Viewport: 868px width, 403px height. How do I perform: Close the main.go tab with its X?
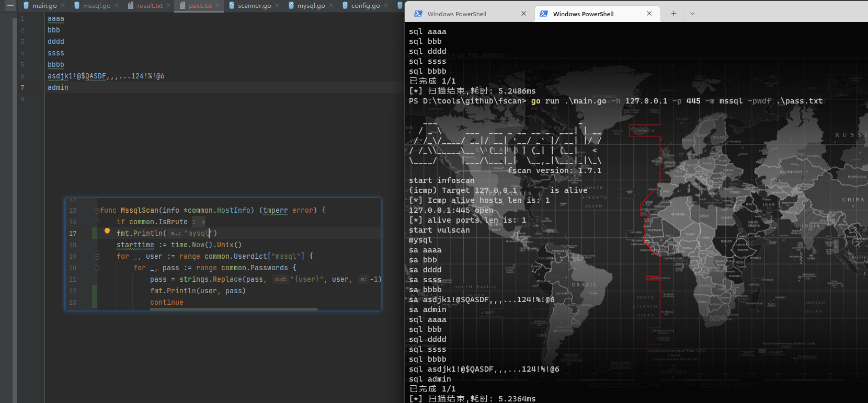(x=63, y=6)
